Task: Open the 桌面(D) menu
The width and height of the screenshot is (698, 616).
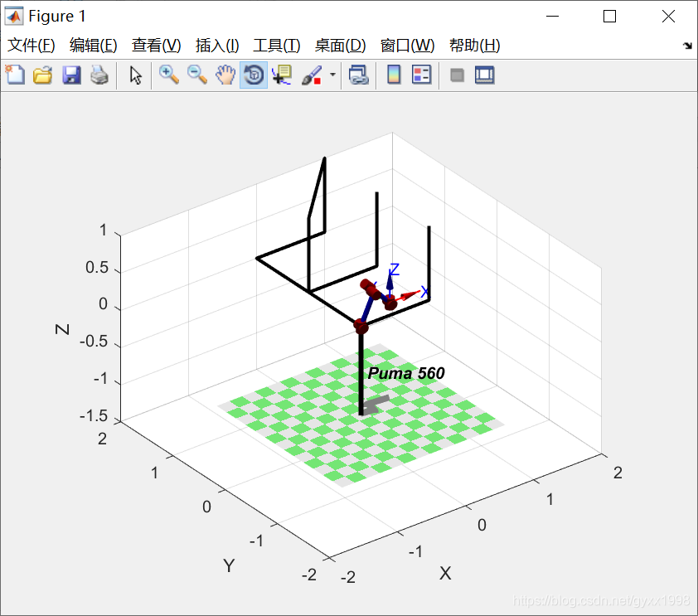Action: point(341,46)
